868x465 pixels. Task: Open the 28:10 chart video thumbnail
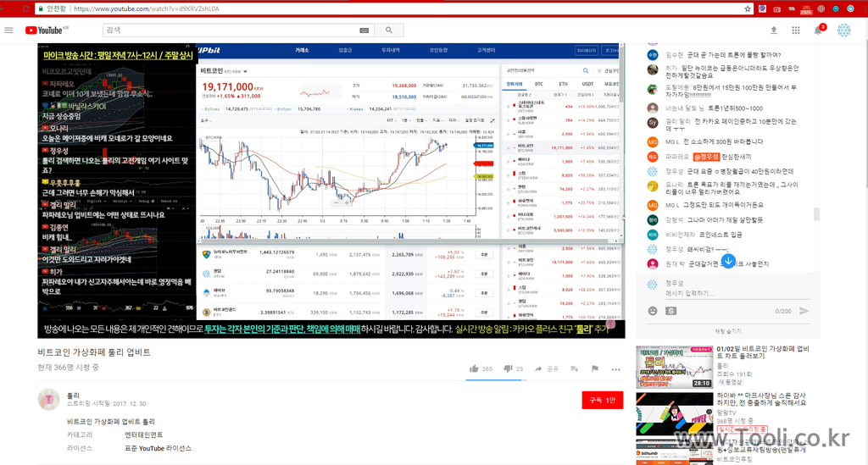[674, 367]
